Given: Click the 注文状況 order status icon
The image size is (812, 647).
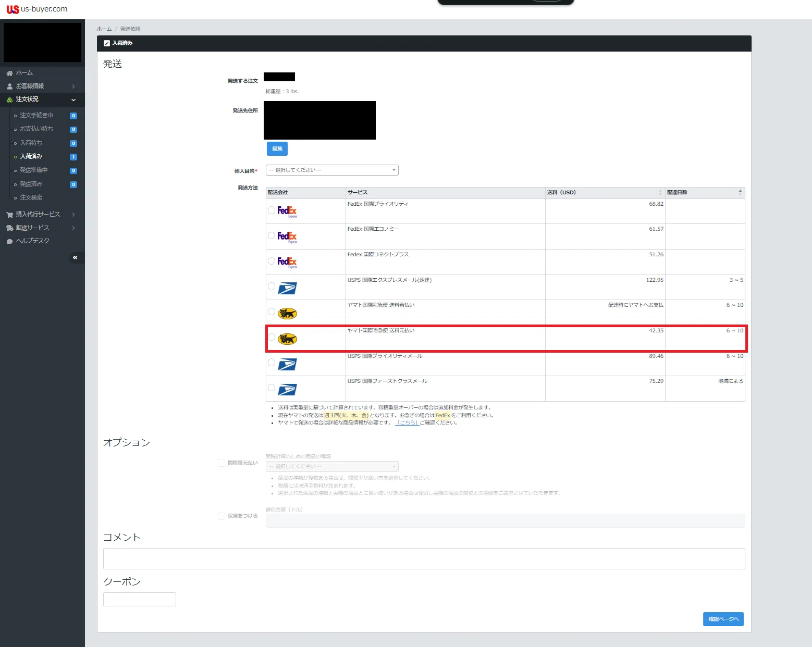Looking at the screenshot, I should coord(9,99).
